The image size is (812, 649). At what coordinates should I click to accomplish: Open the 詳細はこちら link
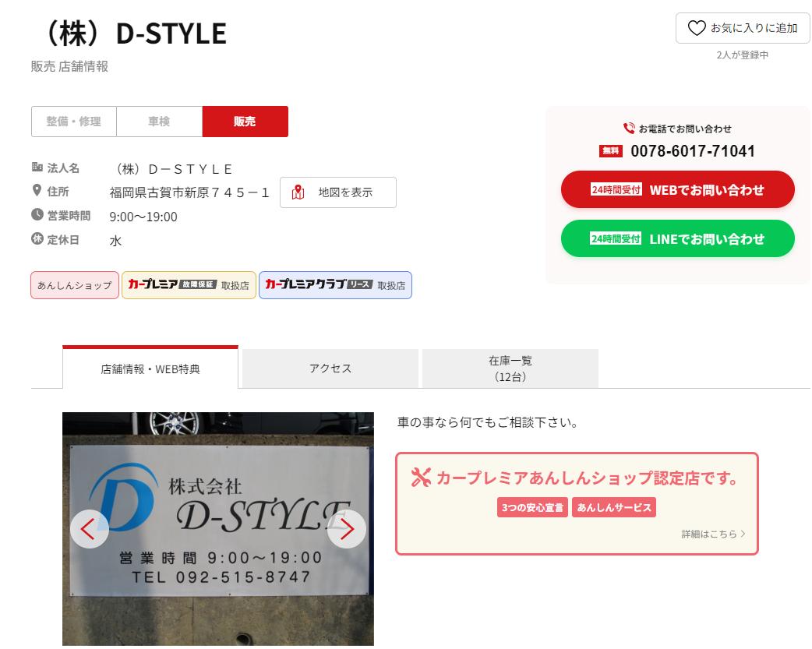(713, 534)
